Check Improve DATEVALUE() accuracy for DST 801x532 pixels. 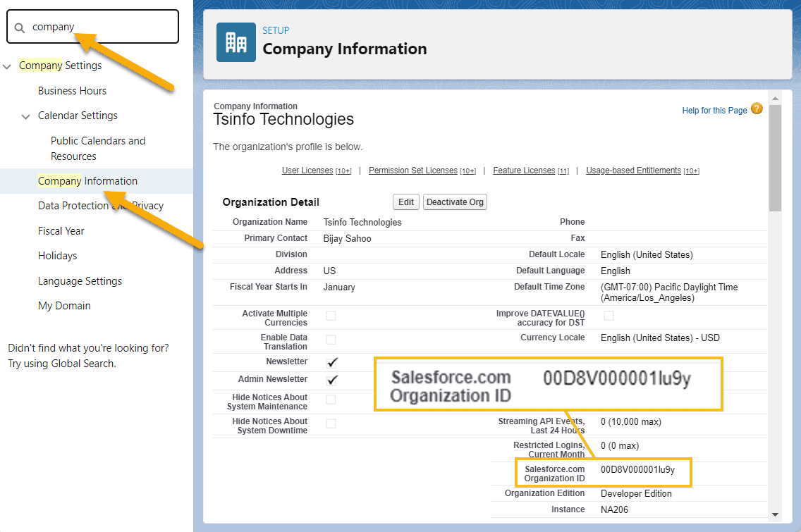click(608, 316)
